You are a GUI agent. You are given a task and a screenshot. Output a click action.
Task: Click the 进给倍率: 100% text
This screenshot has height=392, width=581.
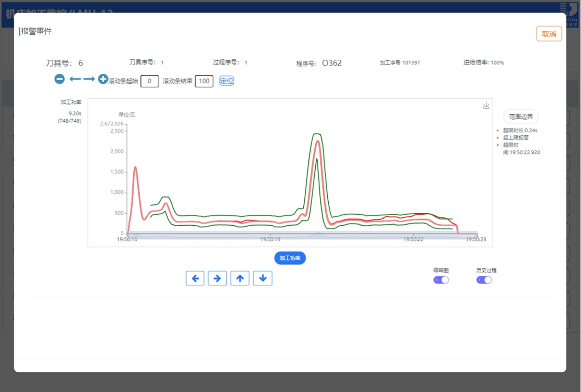tap(484, 62)
